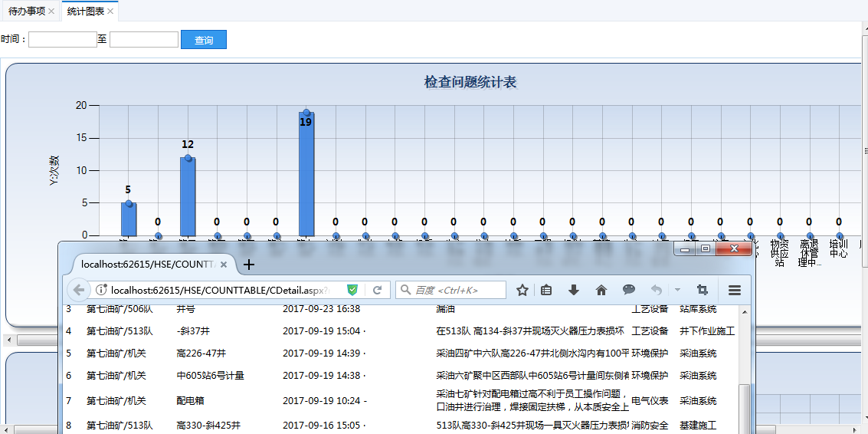Click the 百度 search box
This screenshot has height=434, width=868.
(450, 290)
